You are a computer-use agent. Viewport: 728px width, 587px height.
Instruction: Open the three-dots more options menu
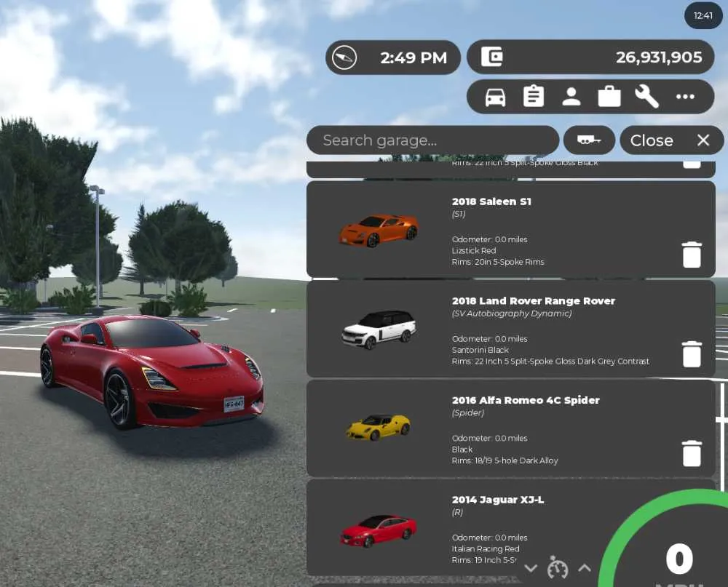coord(685,97)
